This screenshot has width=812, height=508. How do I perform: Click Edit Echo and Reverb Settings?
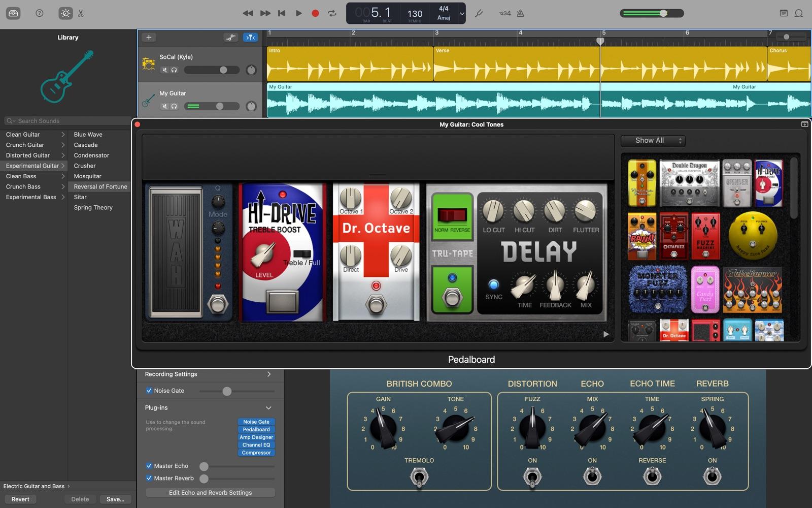point(210,493)
